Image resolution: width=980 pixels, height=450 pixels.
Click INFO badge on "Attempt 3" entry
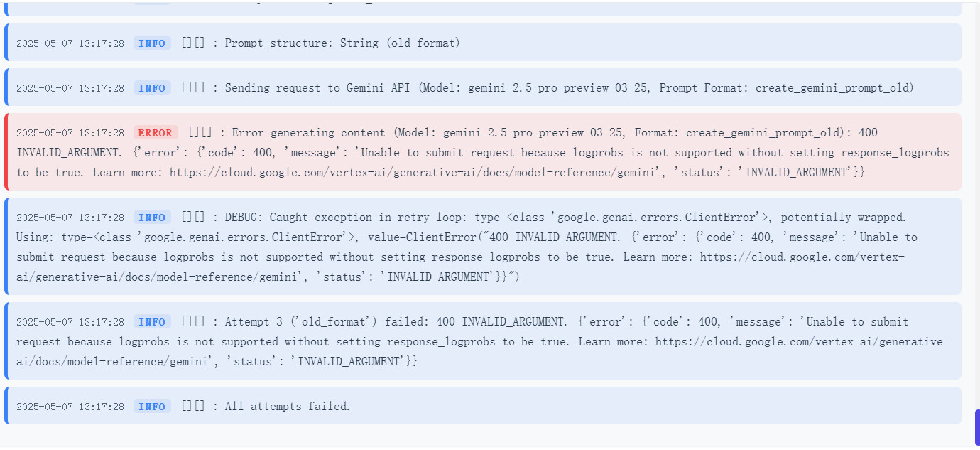pyautogui.click(x=152, y=322)
